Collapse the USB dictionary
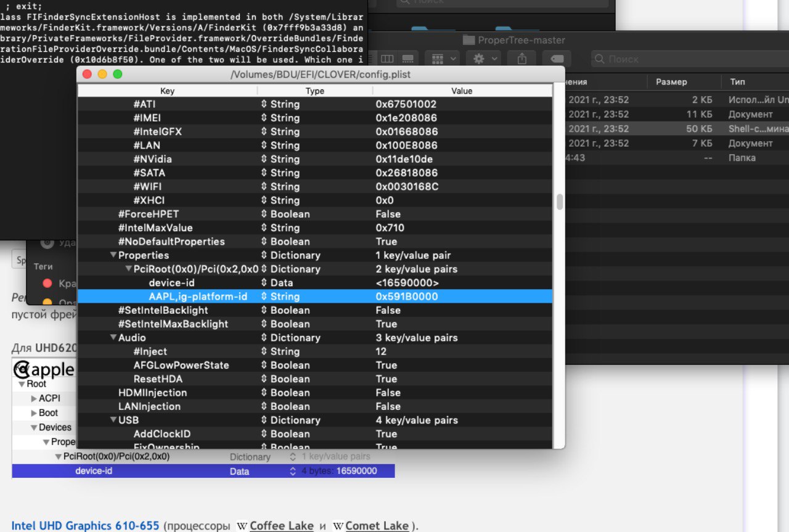Image resolution: width=789 pixels, height=532 pixels. [x=113, y=420]
